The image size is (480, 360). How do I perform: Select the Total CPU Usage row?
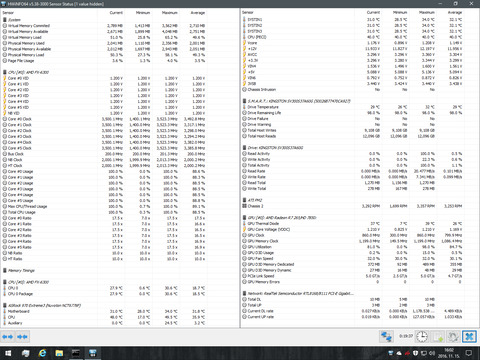pyautogui.click(x=104, y=212)
